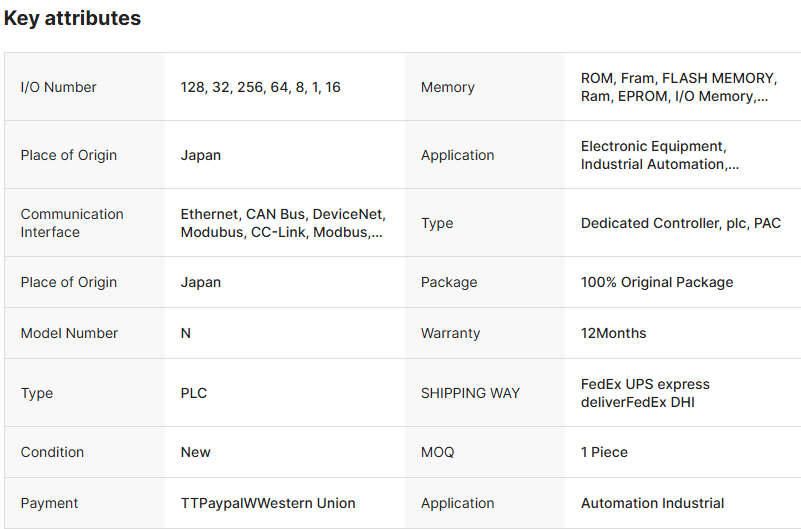The width and height of the screenshot is (801, 529).
Task: Expand truncated "Electronic Equipment, Industrial Automation" value
Action: [x=660, y=155]
